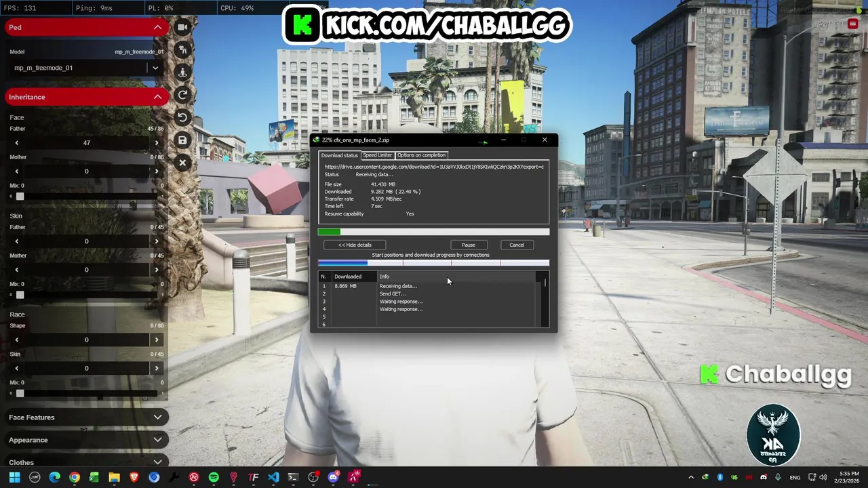The image size is (868, 488).
Task: Increase Face Mother value with right arrow
Action: point(157,171)
